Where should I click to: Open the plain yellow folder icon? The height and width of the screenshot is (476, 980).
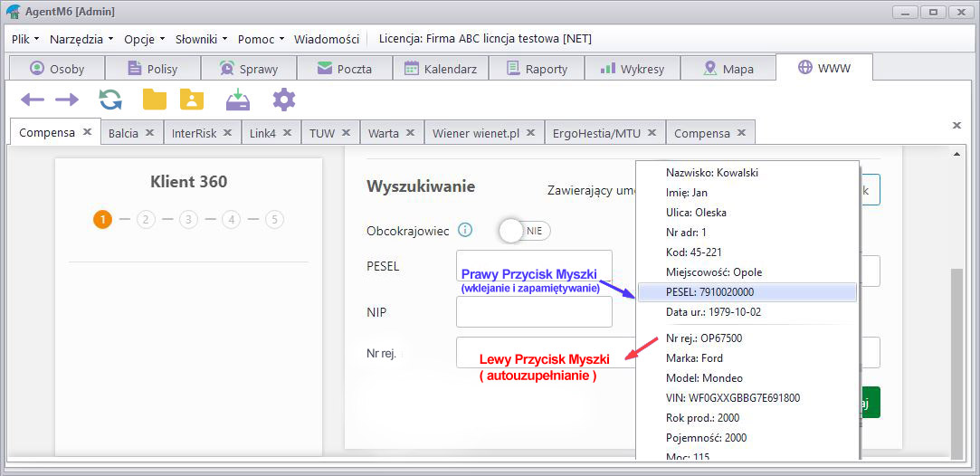(x=155, y=100)
